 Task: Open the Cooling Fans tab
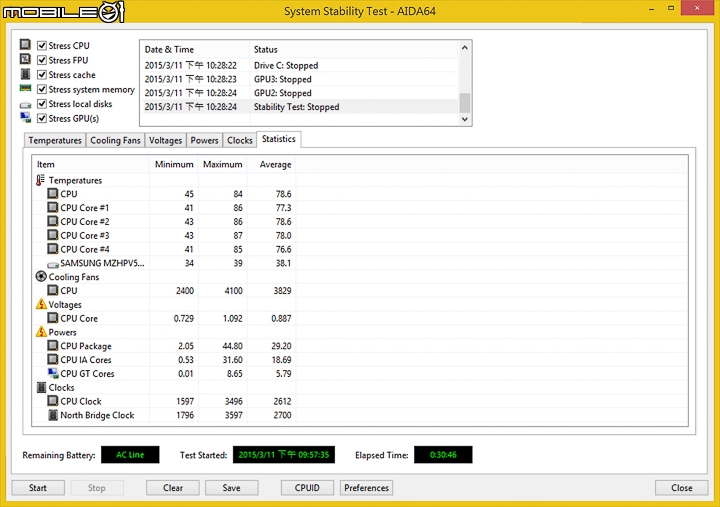(115, 140)
